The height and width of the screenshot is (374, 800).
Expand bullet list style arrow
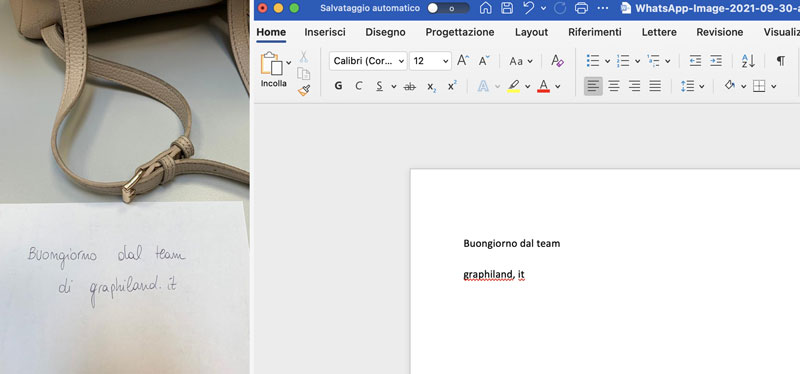click(x=607, y=61)
